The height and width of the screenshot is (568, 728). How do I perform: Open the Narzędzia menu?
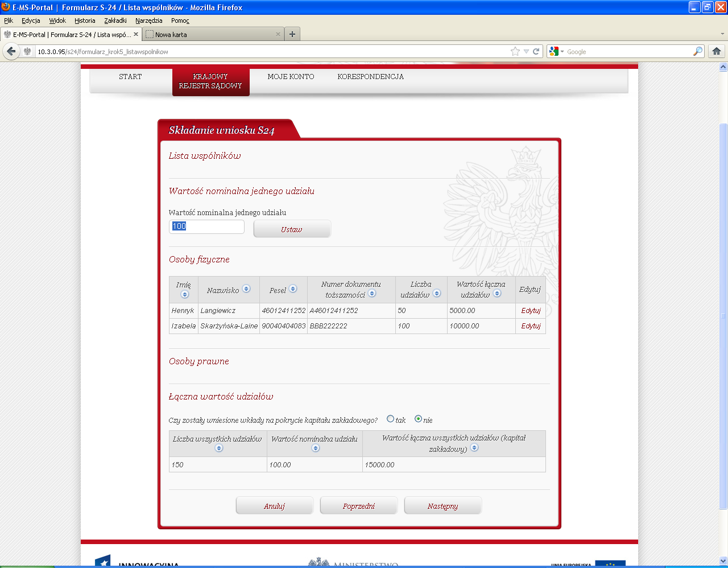point(148,20)
